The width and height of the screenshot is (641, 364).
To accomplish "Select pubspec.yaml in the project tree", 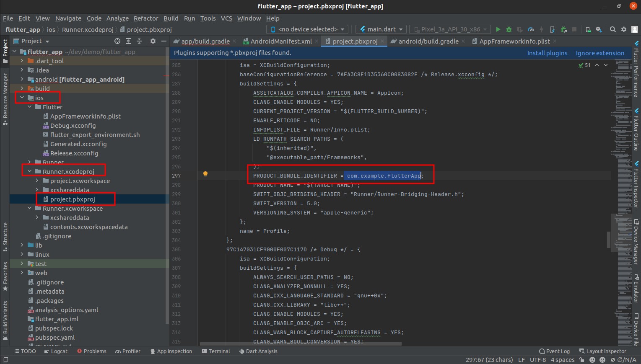I will click(55, 337).
